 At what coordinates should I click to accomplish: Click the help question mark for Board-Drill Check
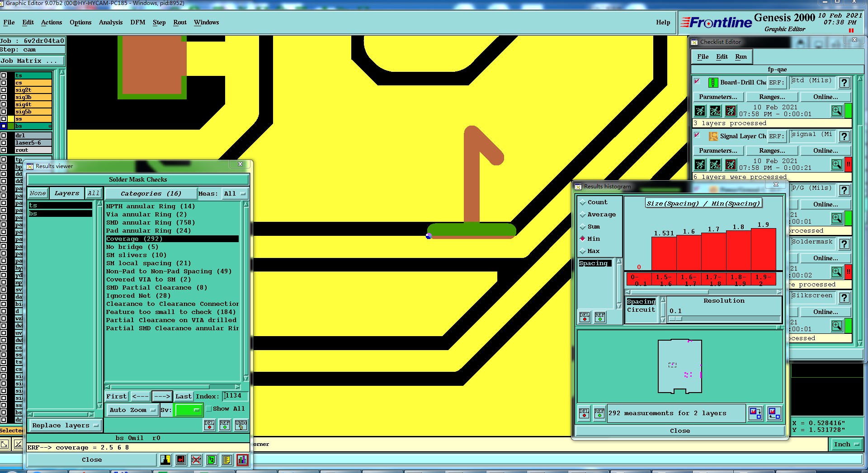pyautogui.click(x=844, y=83)
